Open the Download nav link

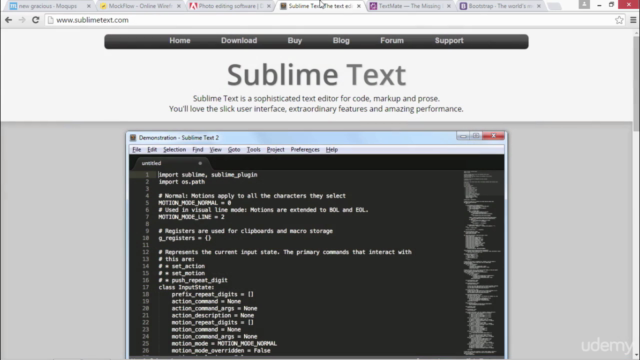tap(239, 40)
